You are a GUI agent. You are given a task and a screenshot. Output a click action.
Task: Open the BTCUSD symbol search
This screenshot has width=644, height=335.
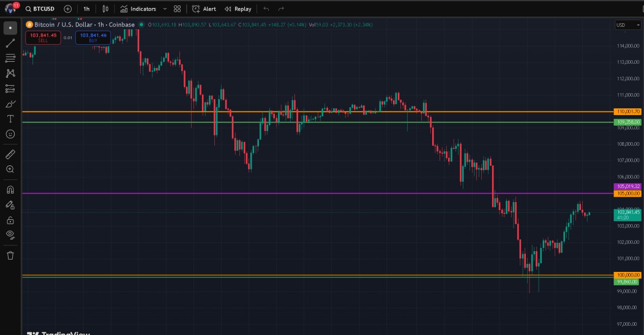40,9
